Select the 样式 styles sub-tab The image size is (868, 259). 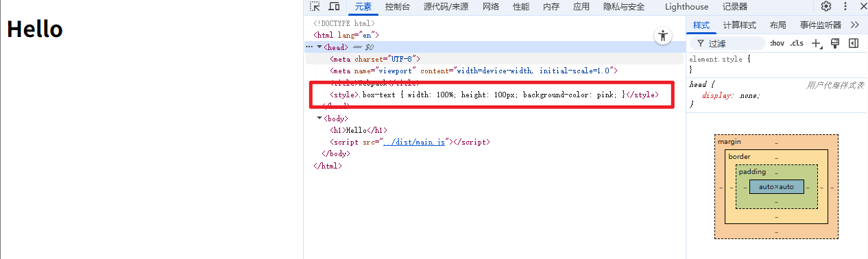[x=701, y=25]
